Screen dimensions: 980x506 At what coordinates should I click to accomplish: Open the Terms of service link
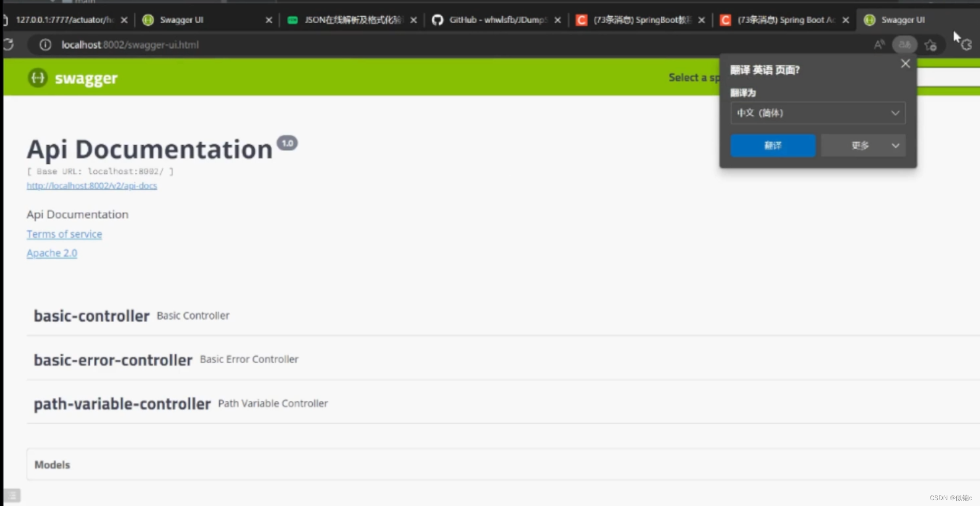[x=64, y=234]
